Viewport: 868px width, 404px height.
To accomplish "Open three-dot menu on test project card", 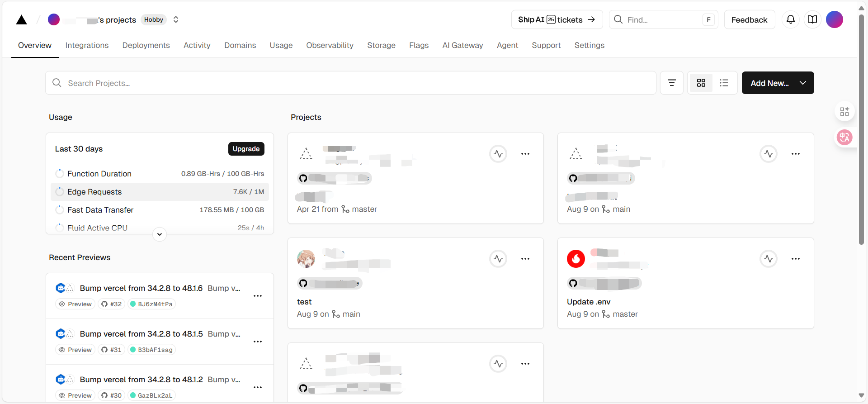I will pos(525,259).
